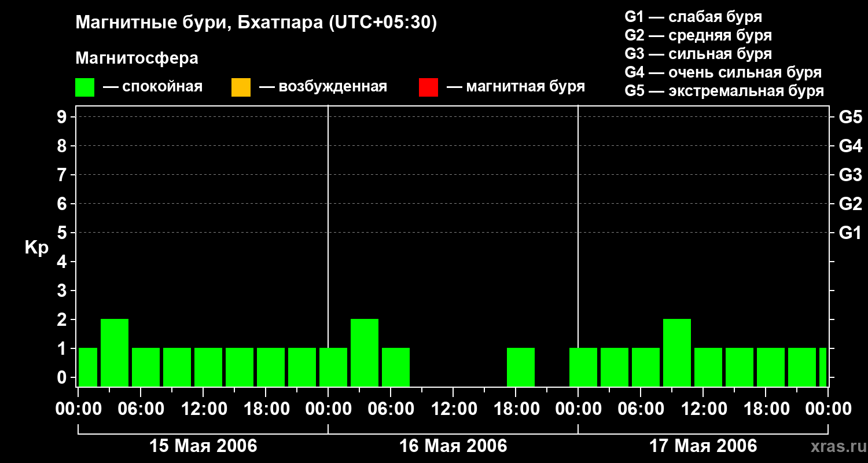
Task: Click the Kp=2 bar on 15 May
Action: pos(115,352)
